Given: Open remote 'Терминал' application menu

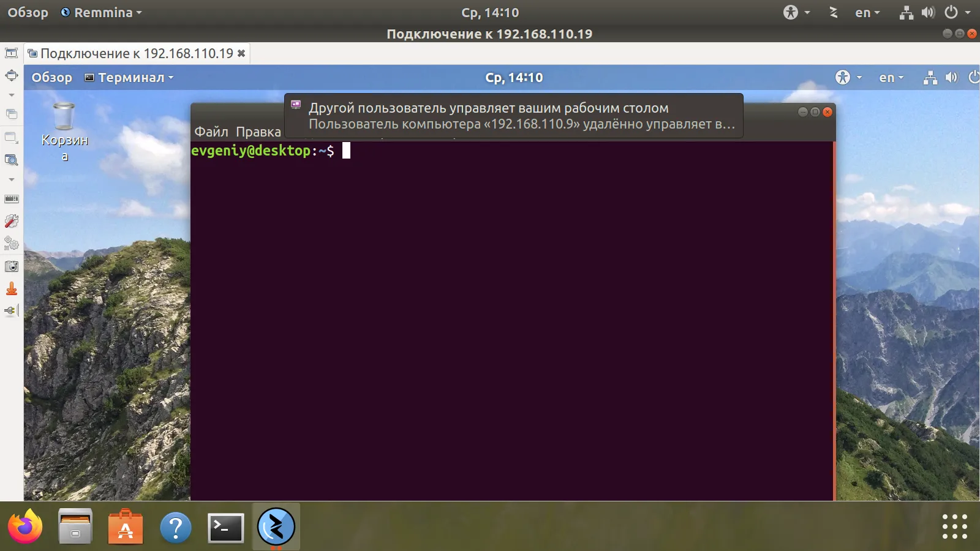Looking at the screenshot, I should click(129, 77).
